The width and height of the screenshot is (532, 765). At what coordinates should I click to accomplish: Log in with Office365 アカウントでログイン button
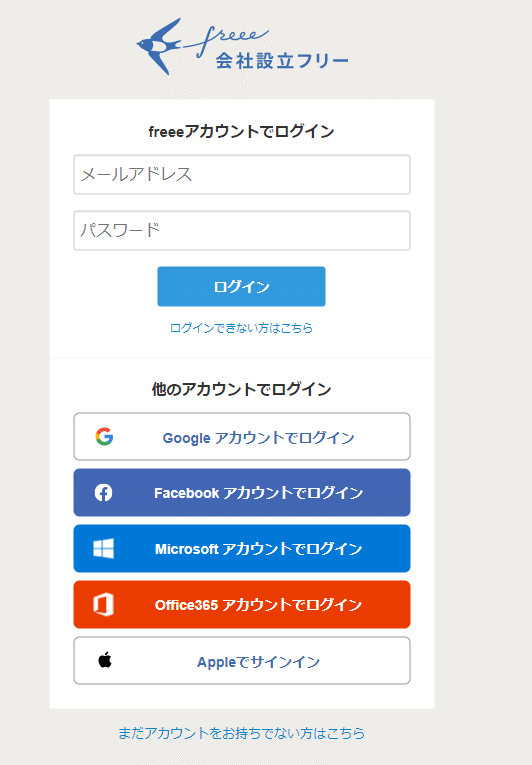[x=242, y=604]
